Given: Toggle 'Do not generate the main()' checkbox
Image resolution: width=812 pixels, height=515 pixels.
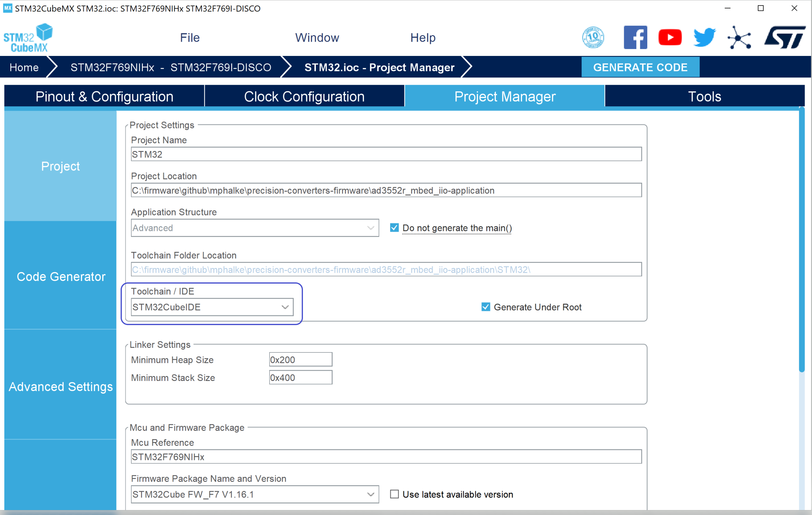Looking at the screenshot, I should point(394,228).
